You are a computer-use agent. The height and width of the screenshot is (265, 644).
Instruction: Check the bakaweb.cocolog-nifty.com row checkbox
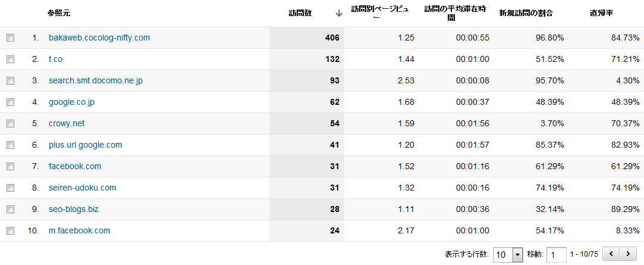click(x=10, y=38)
